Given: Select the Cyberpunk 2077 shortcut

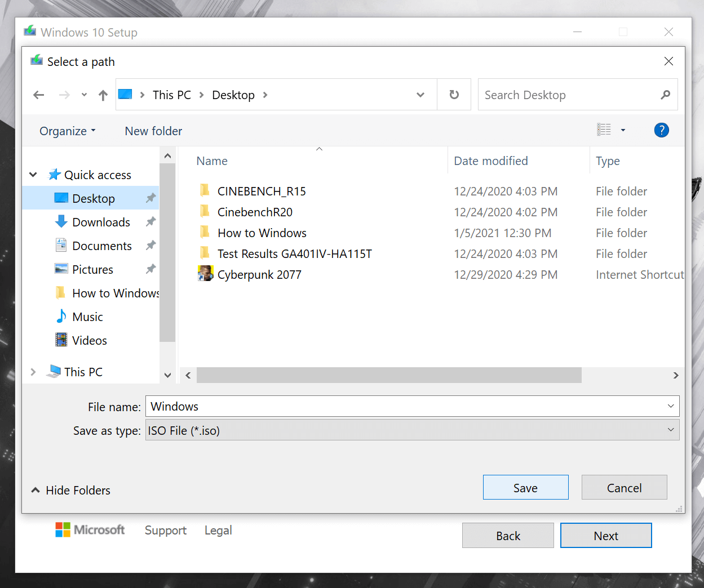Looking at the screenshot, I should (x=259, y=275).
